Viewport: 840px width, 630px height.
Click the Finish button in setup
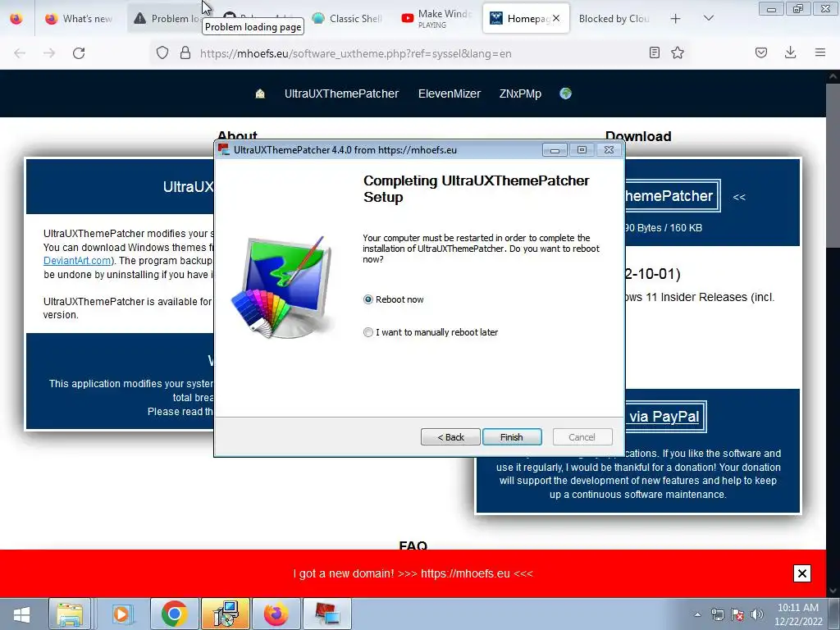pyautogui.click(x=512, y=437)
